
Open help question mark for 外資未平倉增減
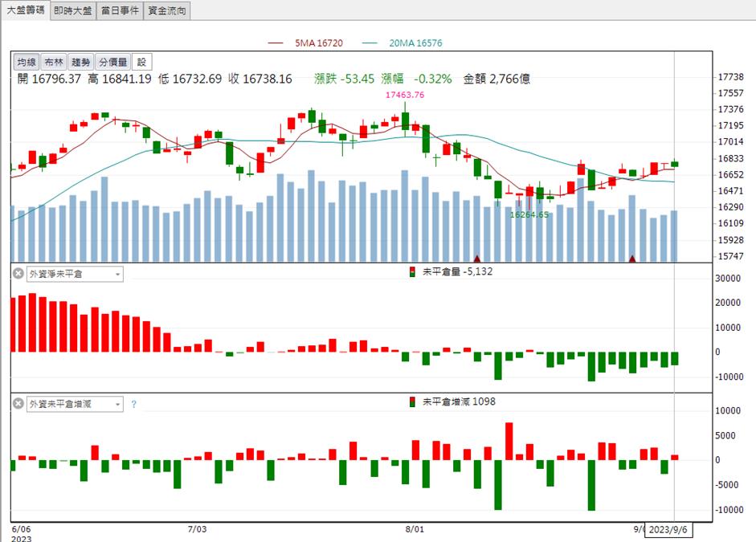pyautogui.click(x=133, y=404)
